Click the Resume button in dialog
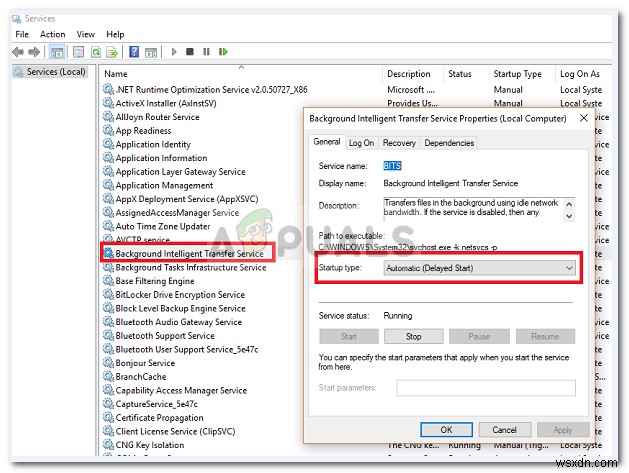This screenshot has width=629, height=473. click(x=545, y=337)
